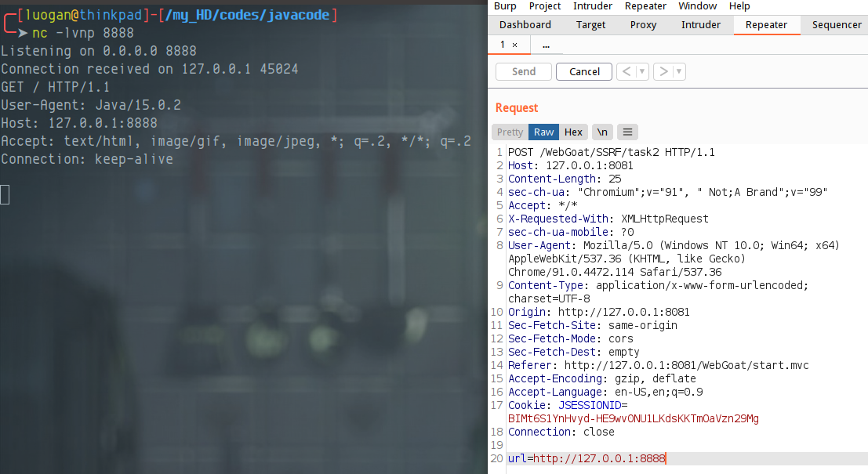
Task: Click the Send button
Action: tap(524, 71)
